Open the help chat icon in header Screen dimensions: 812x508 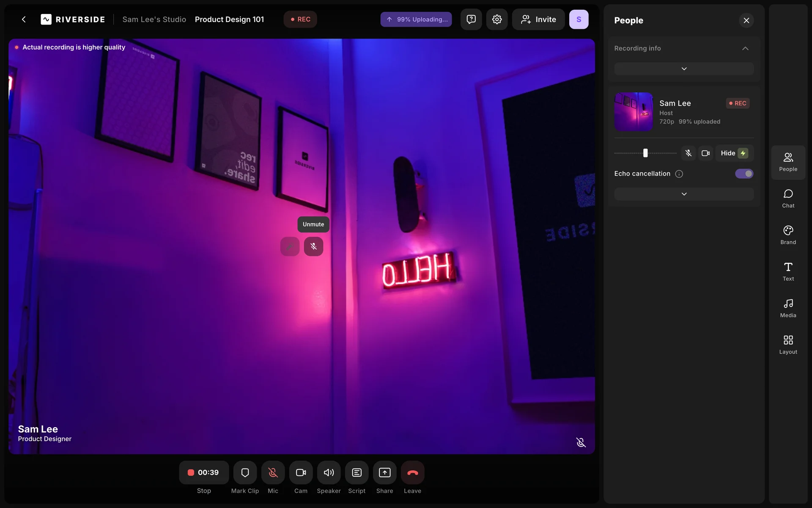471,19
